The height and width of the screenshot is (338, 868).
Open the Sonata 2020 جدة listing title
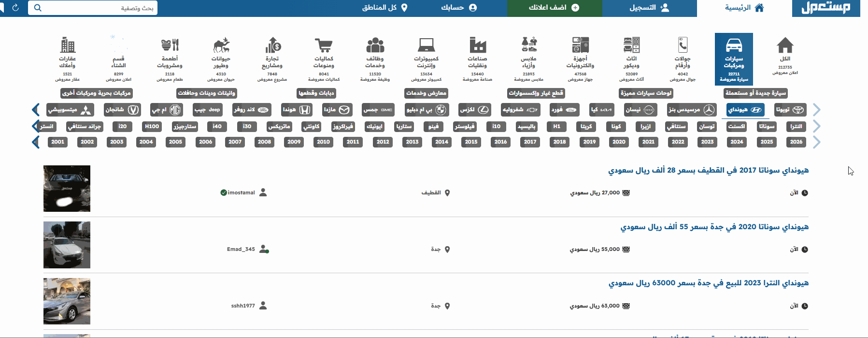pyautogui.click(x=714, y=227)
